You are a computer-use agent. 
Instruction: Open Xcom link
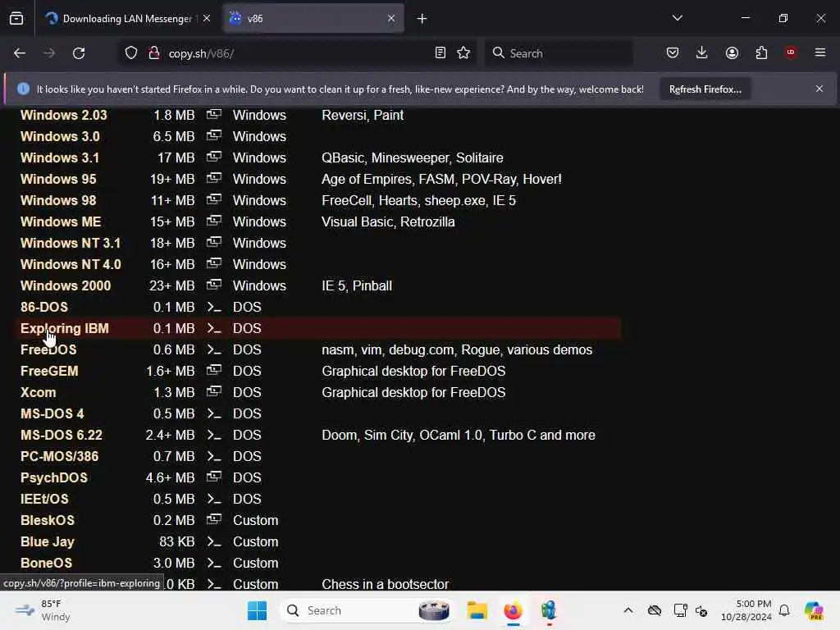[x=38, y=393]
